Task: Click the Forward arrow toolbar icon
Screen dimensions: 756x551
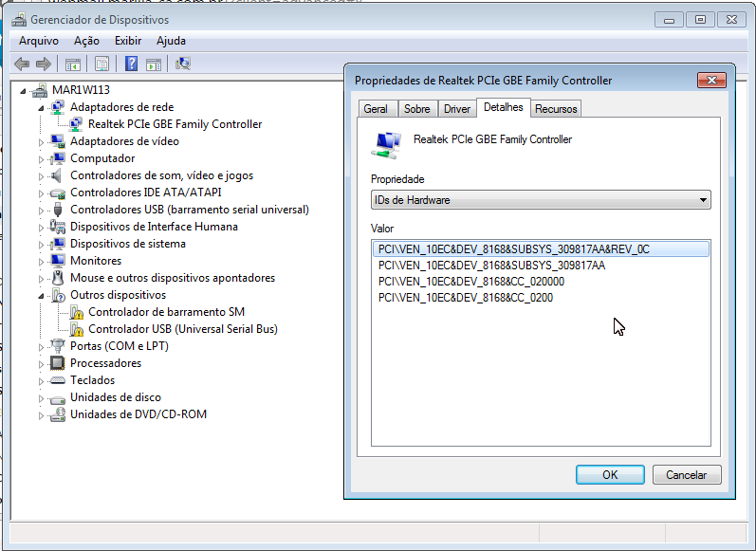Action: click(x=44, y=64)
